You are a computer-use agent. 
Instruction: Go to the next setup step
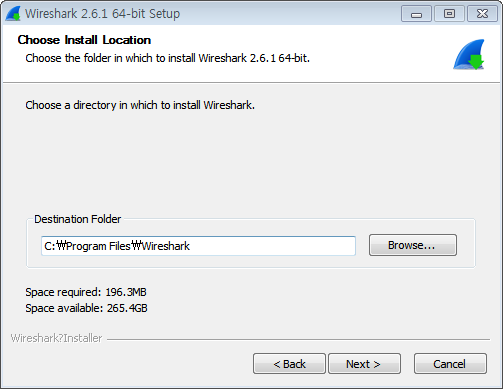point(364,364)
